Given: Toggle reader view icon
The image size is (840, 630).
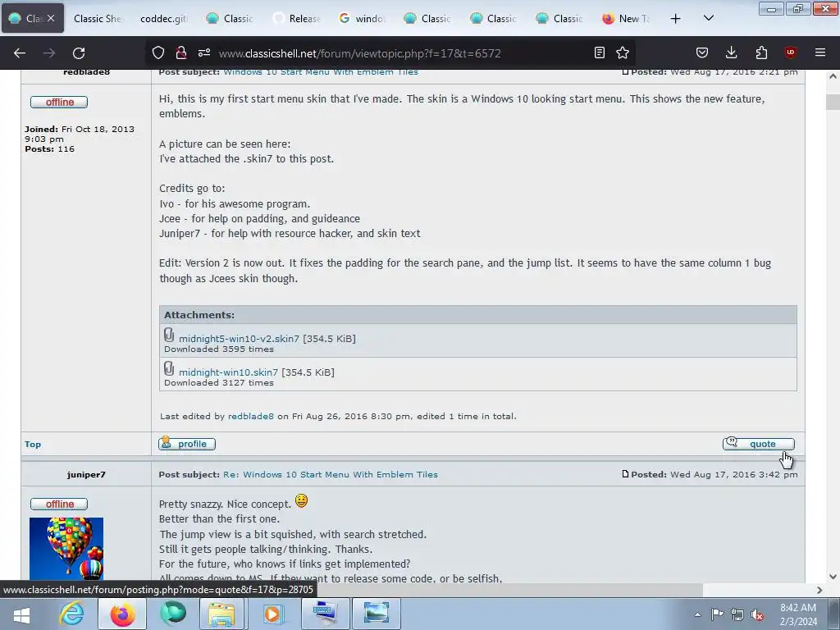Looking at the screenshot, I should point(600,52).
